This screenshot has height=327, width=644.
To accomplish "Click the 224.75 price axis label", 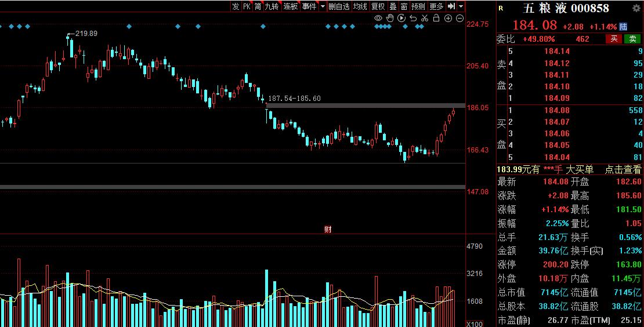I will [477, 24].
